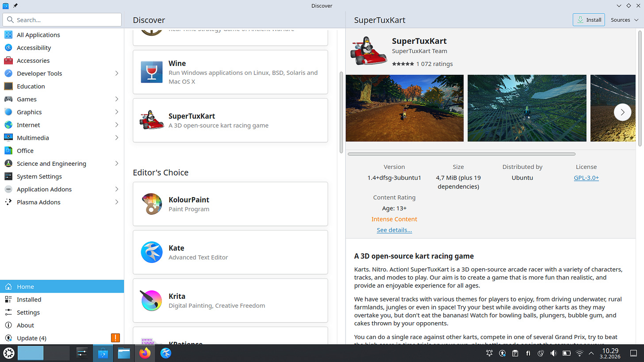Click the Install button for SuperTuxKart
The width and height of the screenshot is (644, 362).
[589, 19]
